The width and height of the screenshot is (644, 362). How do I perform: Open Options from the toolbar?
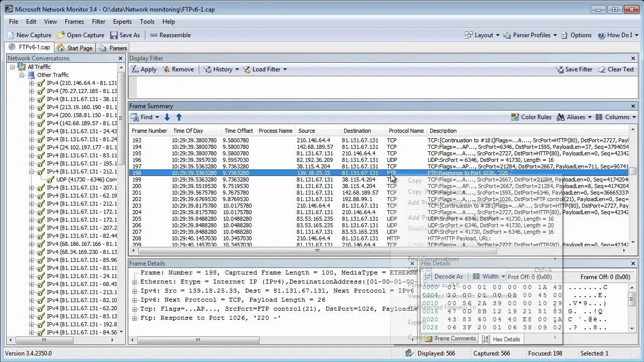click(577, 35)
